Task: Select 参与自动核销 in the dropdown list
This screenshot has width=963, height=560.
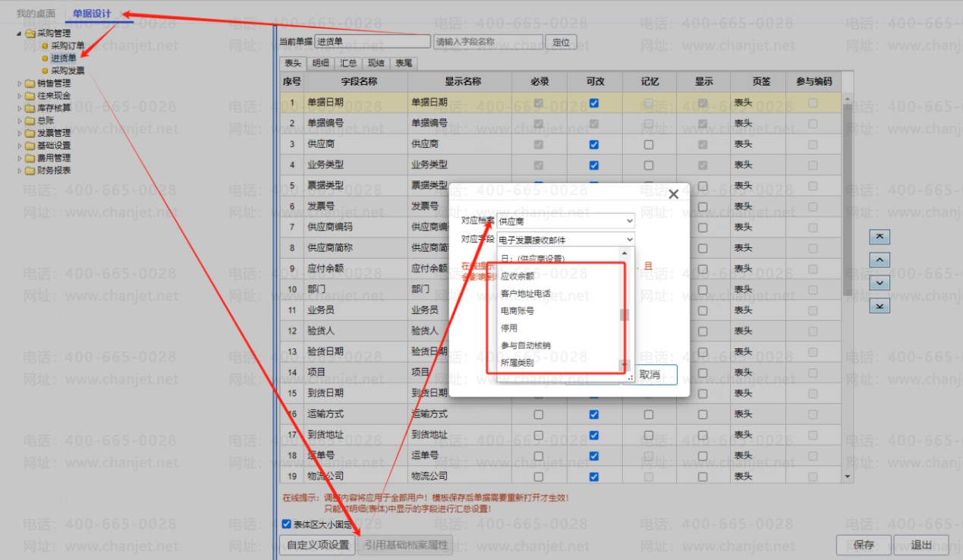Action: (x=559, y=346)
